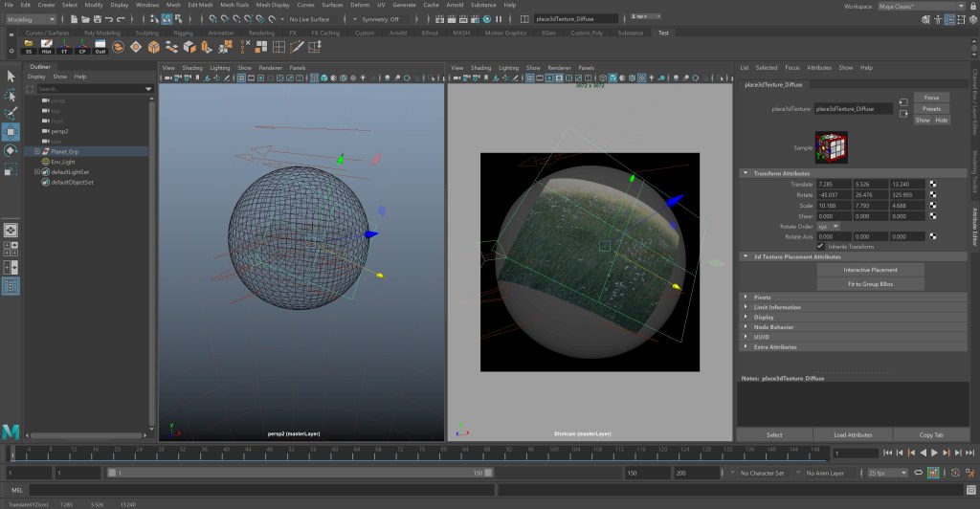Activate the Move tool in toolbox

(x=11, y=131)
